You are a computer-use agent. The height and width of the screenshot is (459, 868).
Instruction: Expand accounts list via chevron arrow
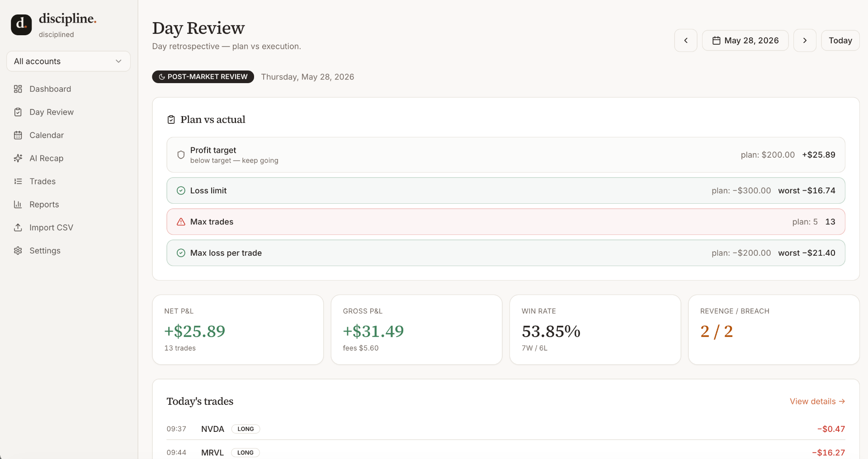[x=118, y=61]
